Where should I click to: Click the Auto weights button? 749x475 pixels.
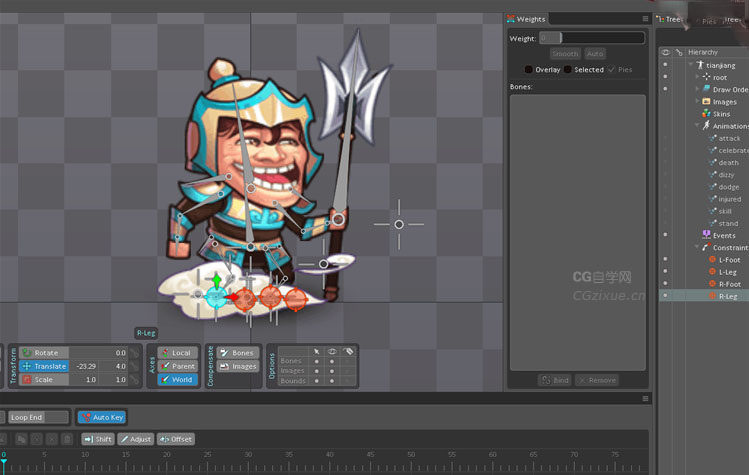(595, 54)
